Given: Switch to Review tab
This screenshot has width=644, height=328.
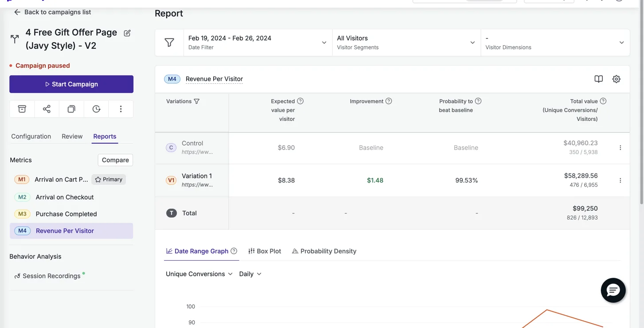Looking at the screenshot, I should point(72,136).
